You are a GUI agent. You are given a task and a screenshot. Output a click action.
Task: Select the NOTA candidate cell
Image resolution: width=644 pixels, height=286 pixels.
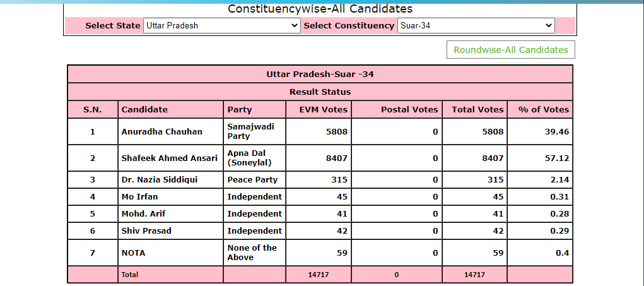[171, 253]
